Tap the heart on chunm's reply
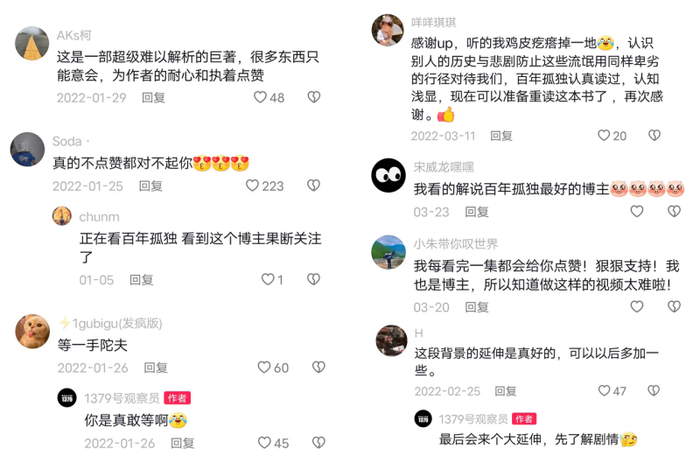 point(267,279)
